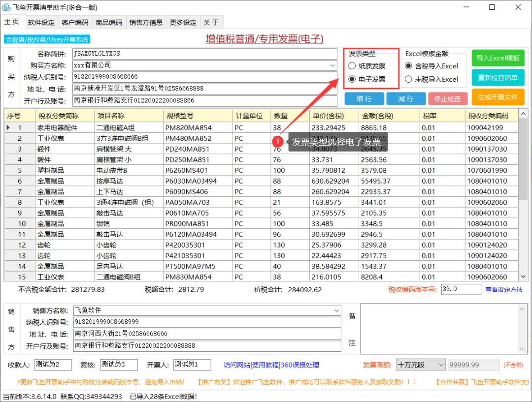Click 收款人 input field
The image size is (532, 402).
click(x=53, y=365)
